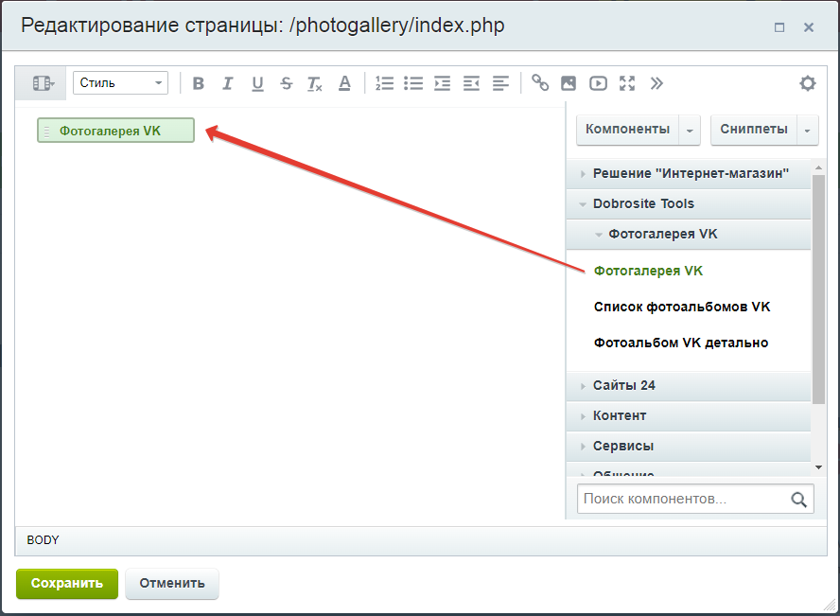Apply italic formatting
Viewport: 840px width, 616px height.
point(227,83)
